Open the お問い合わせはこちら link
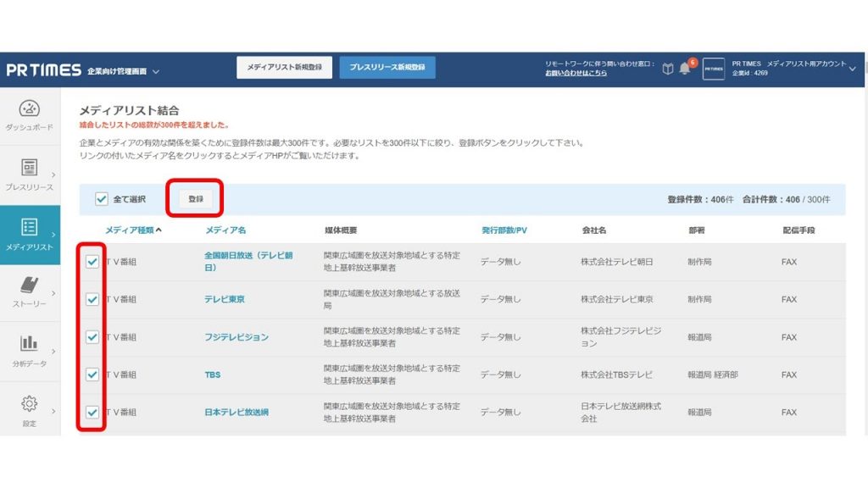Image resolution: width=868 pixels, height=488 pixels. (x=576, y=73)
